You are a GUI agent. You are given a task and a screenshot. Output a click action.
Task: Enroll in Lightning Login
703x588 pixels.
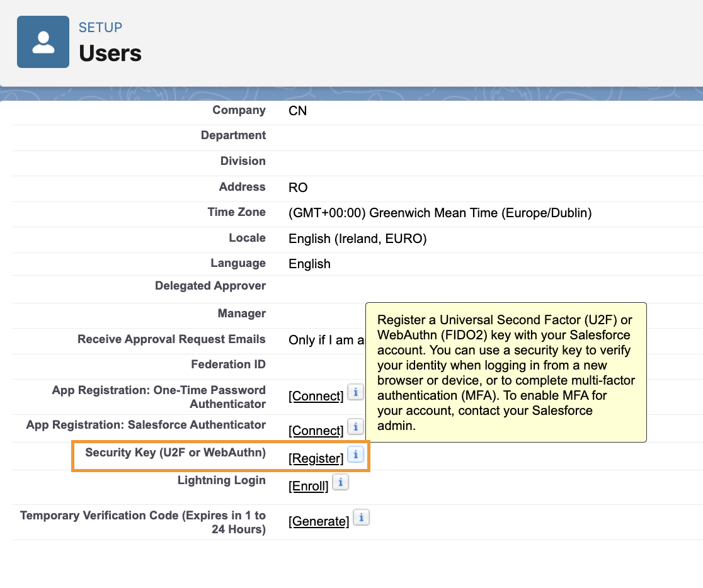pyautogui.click(x=309, y=486)
